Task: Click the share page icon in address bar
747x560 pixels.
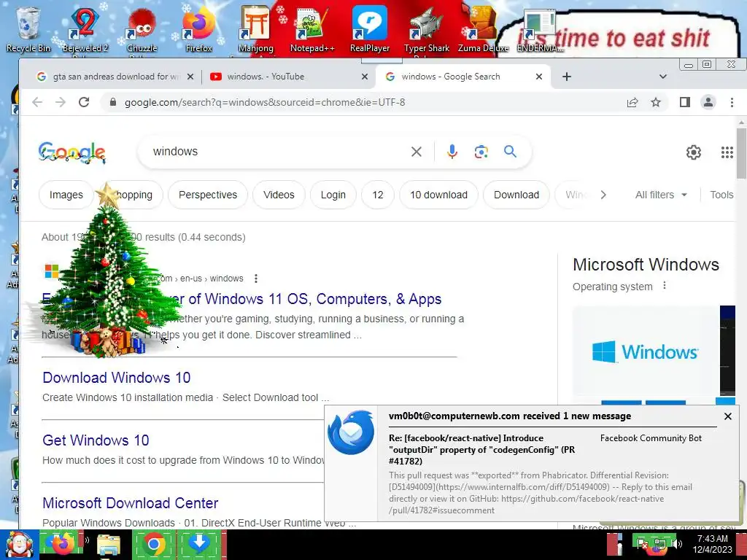Action: click(x=632, y=102)
